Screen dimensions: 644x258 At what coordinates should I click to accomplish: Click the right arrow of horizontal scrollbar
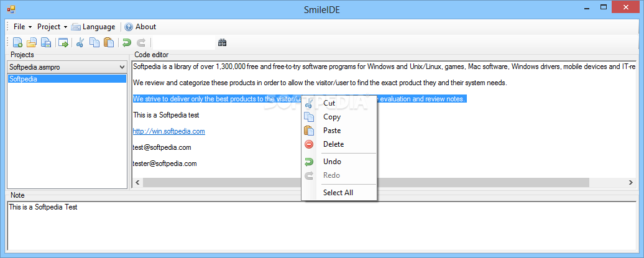pos(631,182)
